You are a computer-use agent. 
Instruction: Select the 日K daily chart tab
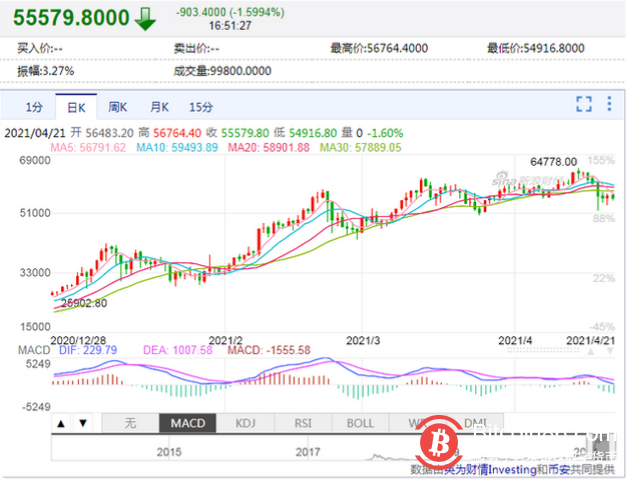[76, 108]
